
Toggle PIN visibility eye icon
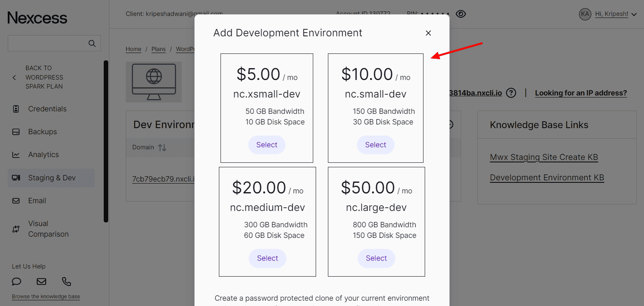(x=461, y=14)
